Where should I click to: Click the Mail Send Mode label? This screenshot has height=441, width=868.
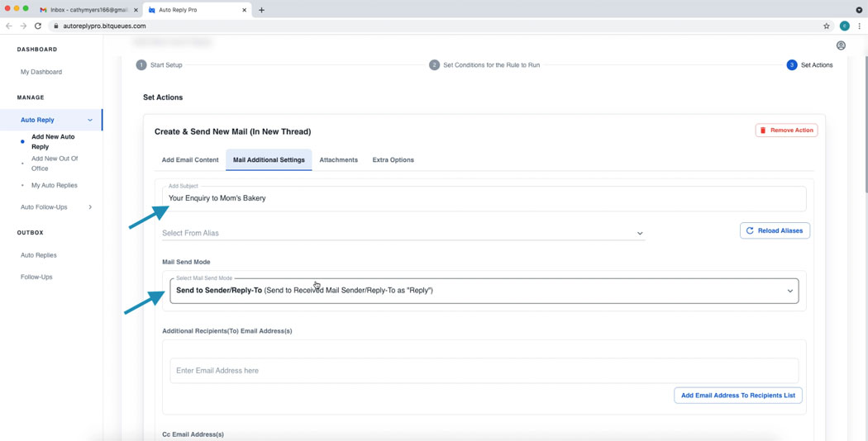186,262
